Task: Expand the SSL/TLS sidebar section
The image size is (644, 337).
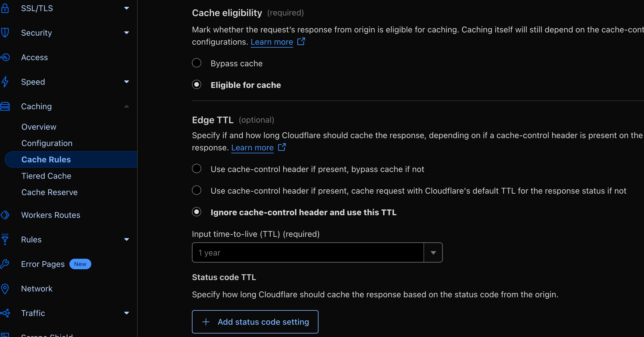Action: (x=127, y=8)
